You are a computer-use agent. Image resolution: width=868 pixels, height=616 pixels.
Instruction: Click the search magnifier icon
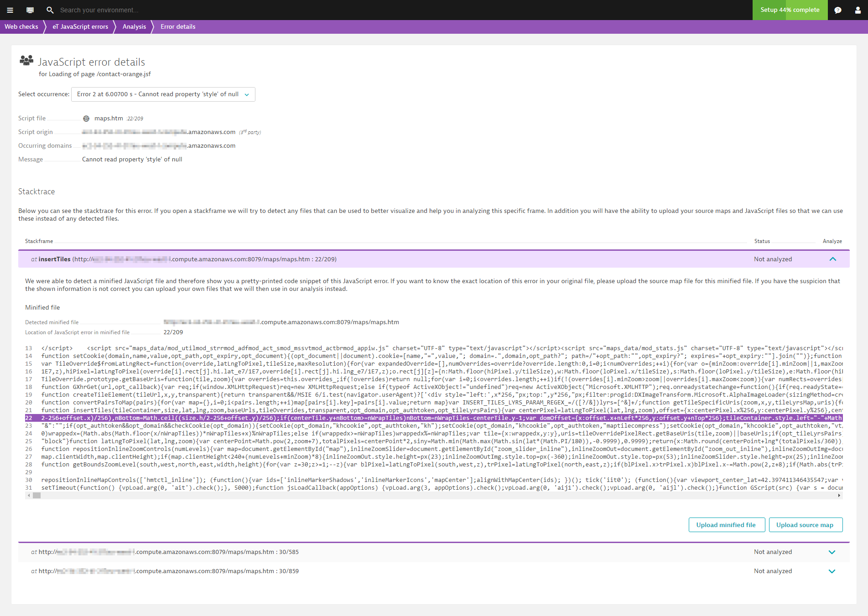[50, 10]
